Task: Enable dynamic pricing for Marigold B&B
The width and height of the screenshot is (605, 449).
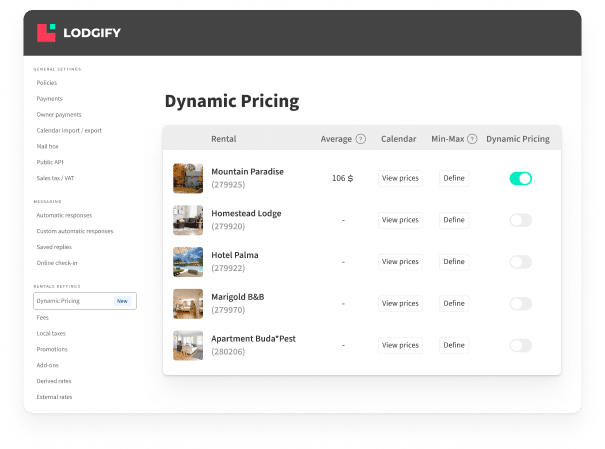Action: coord(521,304)
